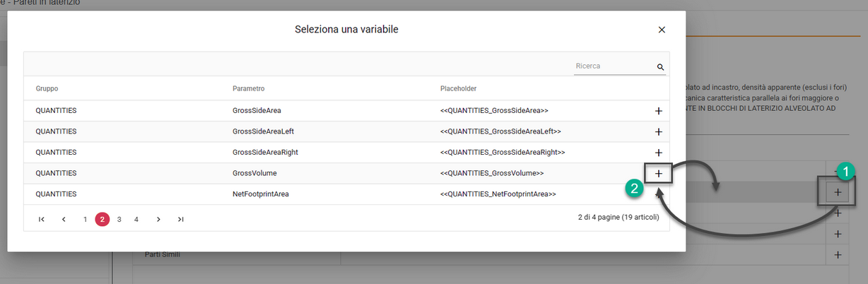Switch to page 4 of variables
The image size is (868, 284).
point(136,219)
